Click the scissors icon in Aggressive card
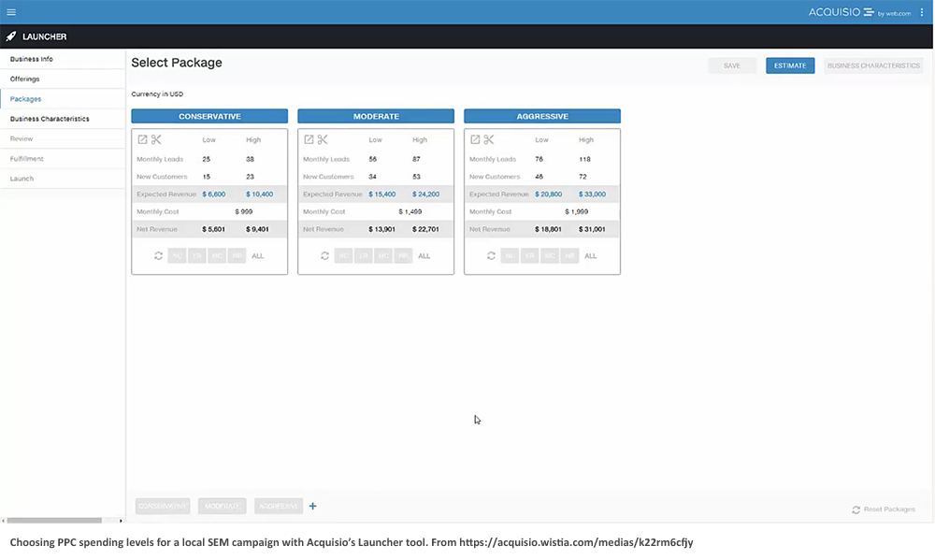The height and width of the screenshot is (560, 935). (489, 139)
